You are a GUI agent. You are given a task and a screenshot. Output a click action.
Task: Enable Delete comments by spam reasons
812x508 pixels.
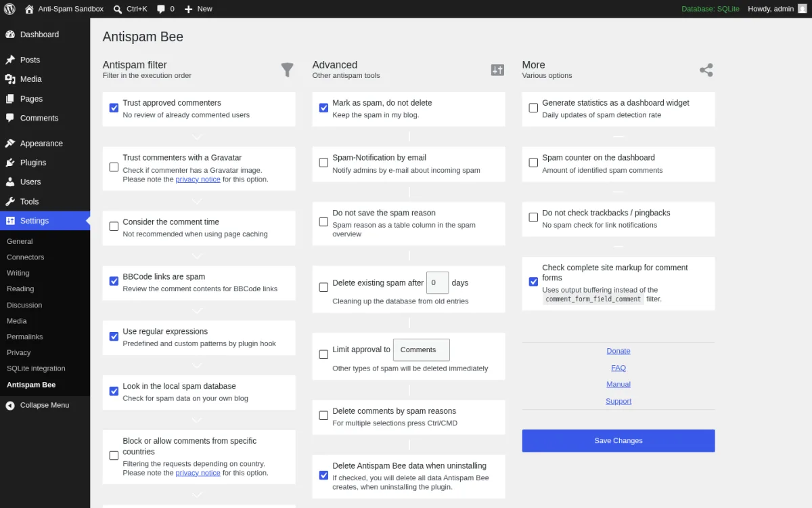[323, 415]
